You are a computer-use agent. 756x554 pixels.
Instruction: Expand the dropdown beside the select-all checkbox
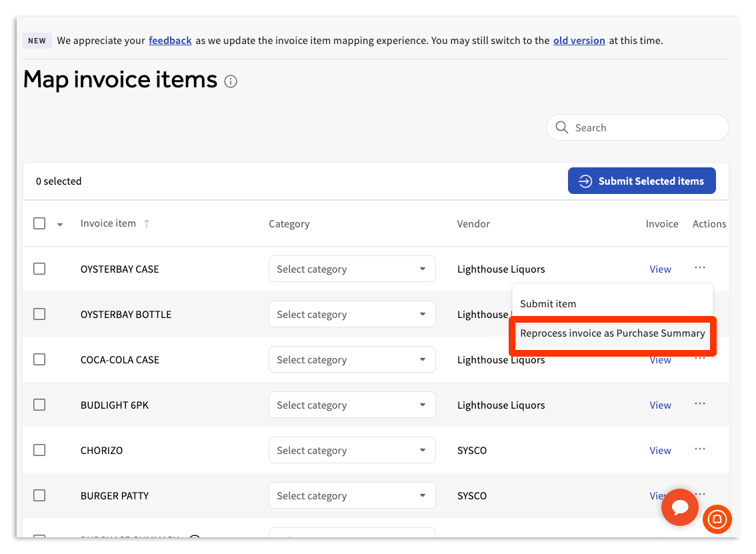pos(59,224)
